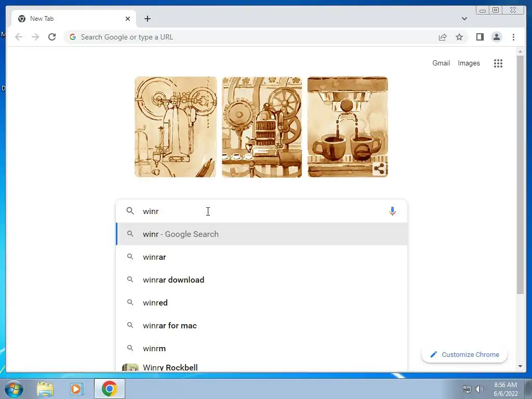The height and width of the screenshot is (399, 532).
Task: Open Chrome's three-dot menu
Action: point(513,37)
